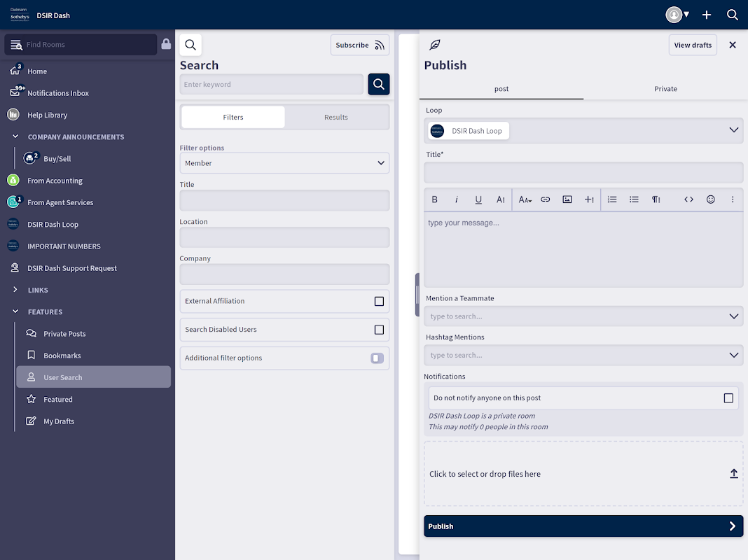Create an ordered numbered list
This screenshot has height=560, width=748.
tap(612, 199)
